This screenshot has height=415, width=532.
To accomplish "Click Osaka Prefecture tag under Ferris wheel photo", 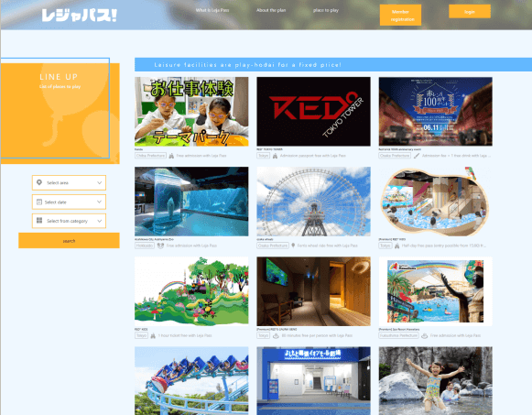I will click(273, 246).
